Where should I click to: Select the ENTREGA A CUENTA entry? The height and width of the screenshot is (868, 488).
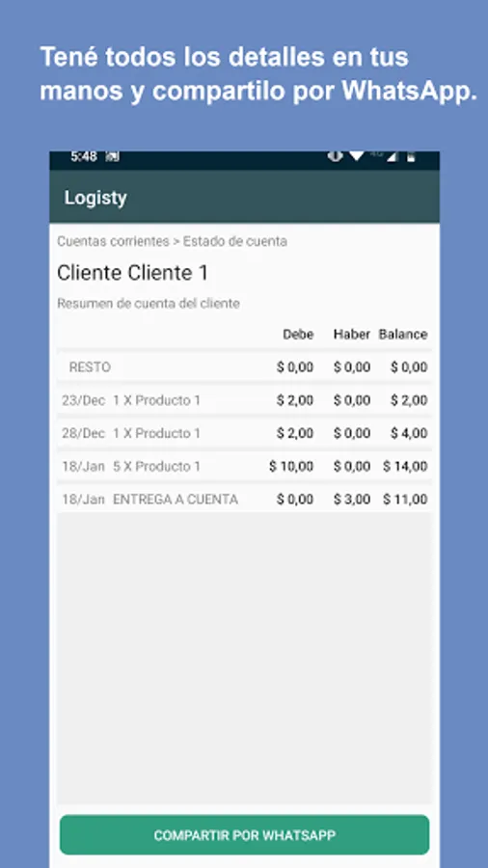point(244,500)
